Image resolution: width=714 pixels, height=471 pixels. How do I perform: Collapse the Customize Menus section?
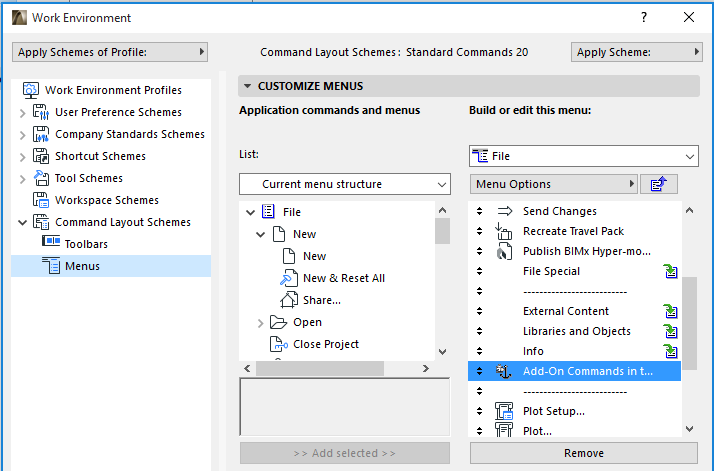tap(246, 86)
